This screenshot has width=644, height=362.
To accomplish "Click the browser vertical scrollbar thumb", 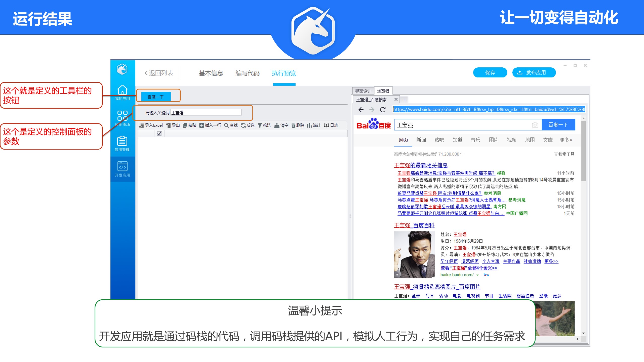I will (x=583, y=151).
